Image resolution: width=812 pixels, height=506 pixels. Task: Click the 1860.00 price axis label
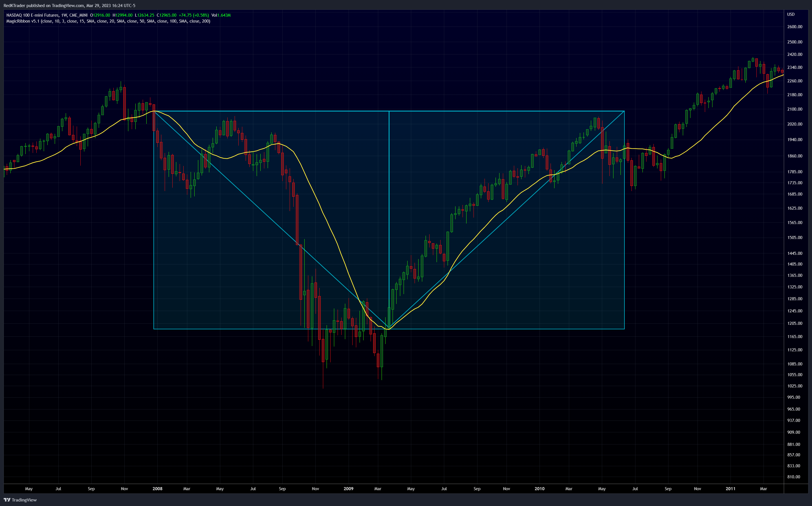(x=795, y=156)
